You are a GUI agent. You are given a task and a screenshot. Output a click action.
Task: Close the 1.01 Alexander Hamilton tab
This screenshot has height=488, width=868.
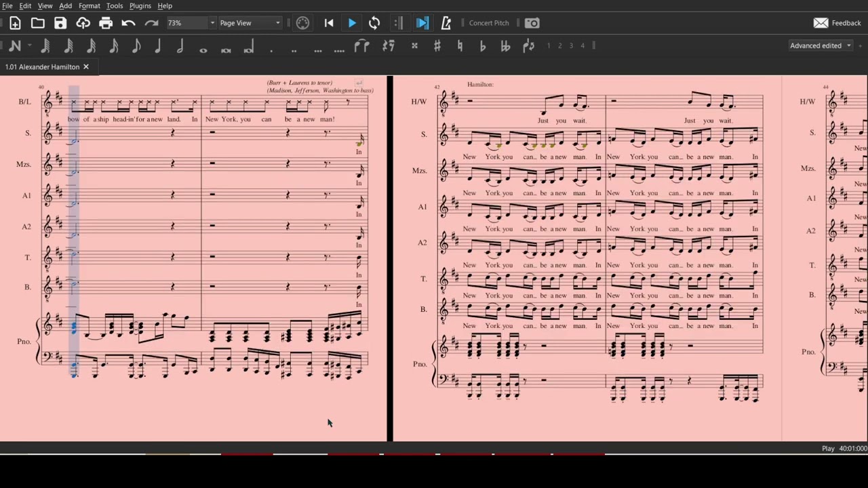pos(86,67)
